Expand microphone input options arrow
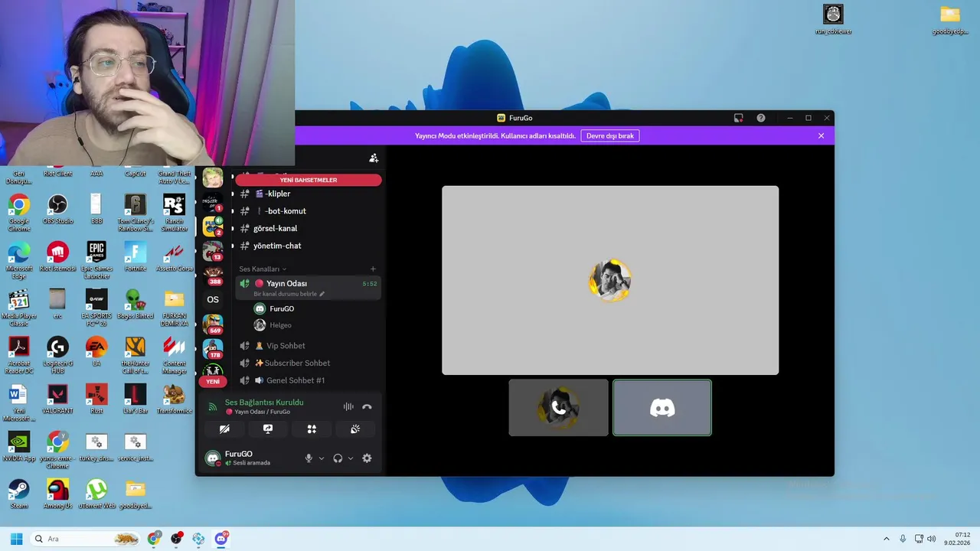980x551 pixels. (x=321, y=458)
